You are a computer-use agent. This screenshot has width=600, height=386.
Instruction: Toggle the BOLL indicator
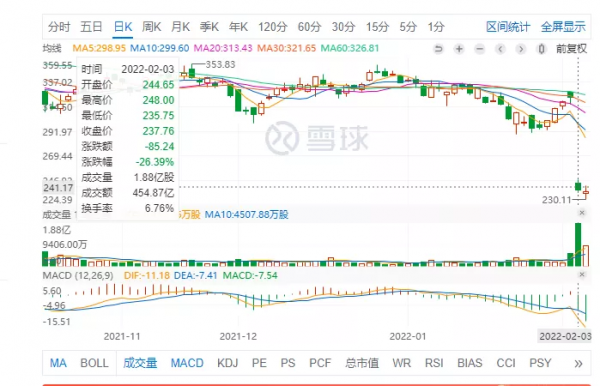[x=95, y=363]
